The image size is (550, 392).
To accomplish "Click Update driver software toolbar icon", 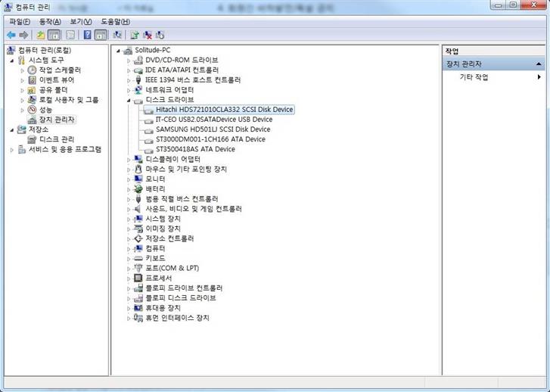I will 134,35.
